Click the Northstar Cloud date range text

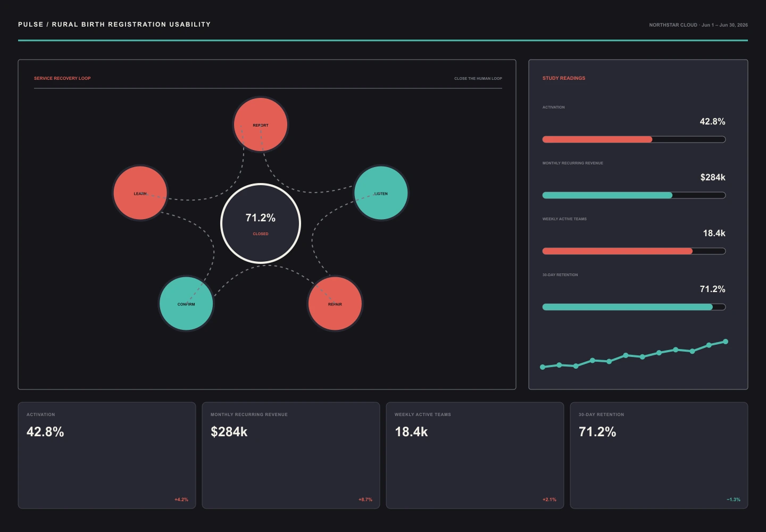(698, 25)
